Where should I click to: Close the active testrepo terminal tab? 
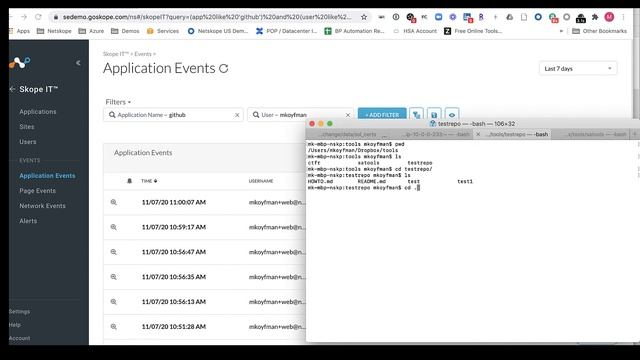click(478, 134)
